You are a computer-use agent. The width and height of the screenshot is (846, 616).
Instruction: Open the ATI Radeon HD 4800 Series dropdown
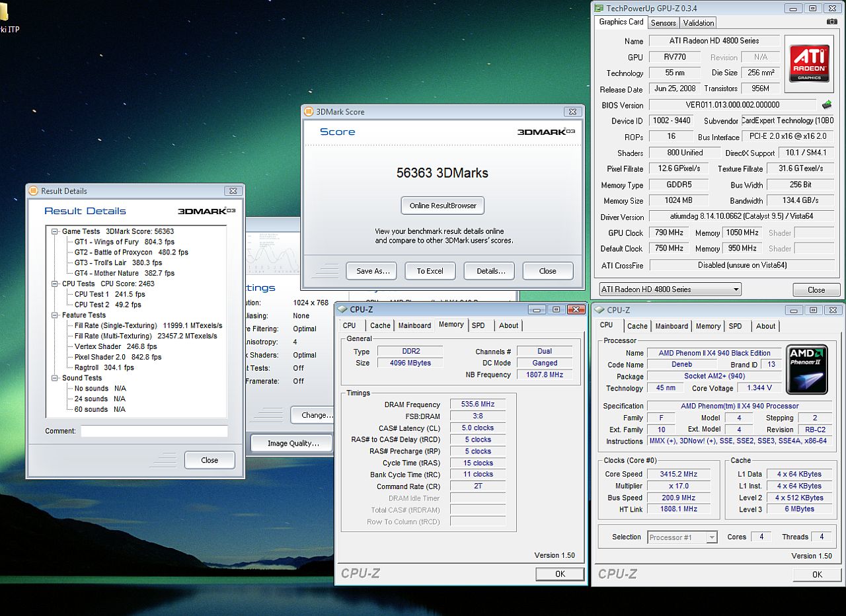[670, 289]
